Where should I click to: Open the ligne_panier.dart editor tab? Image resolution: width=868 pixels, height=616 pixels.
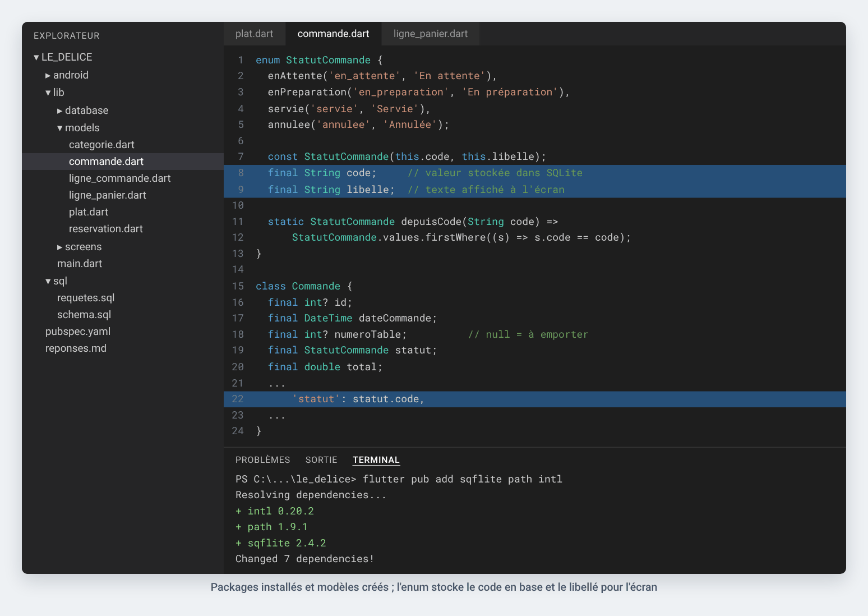(x=431, y=34)
